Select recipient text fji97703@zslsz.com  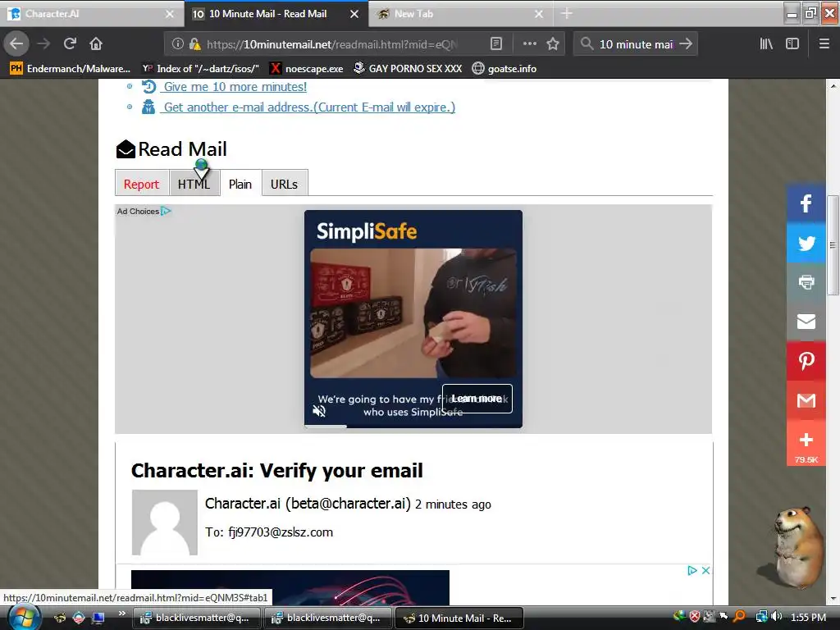(x=281, y=532)
